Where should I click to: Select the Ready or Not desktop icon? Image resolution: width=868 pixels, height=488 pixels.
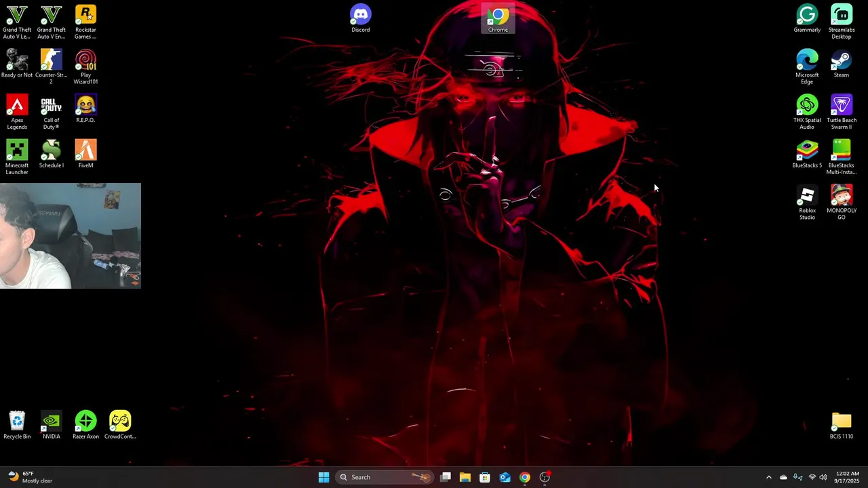coord(17,64)
